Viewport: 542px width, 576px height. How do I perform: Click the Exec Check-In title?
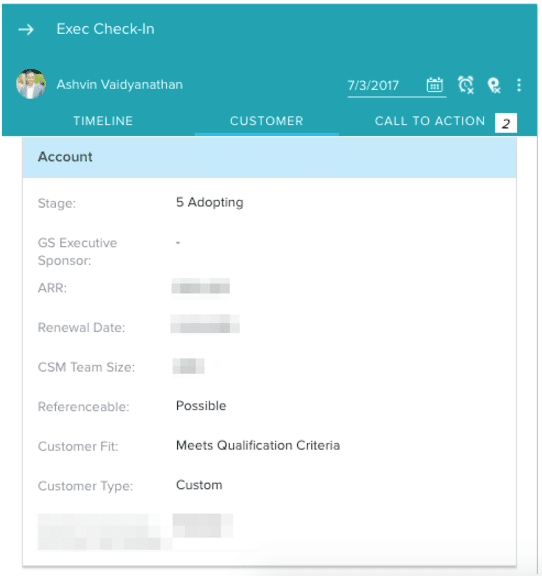tap(105, 29)
